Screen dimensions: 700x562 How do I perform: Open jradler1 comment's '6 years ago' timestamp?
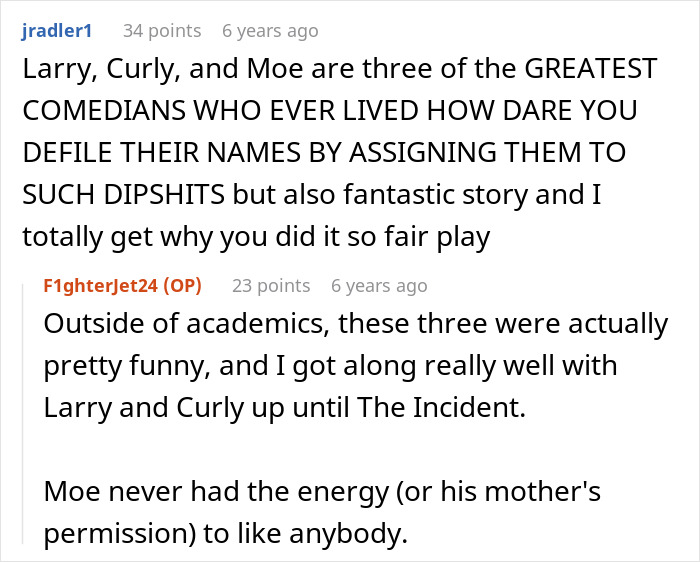tap(270, 31)
